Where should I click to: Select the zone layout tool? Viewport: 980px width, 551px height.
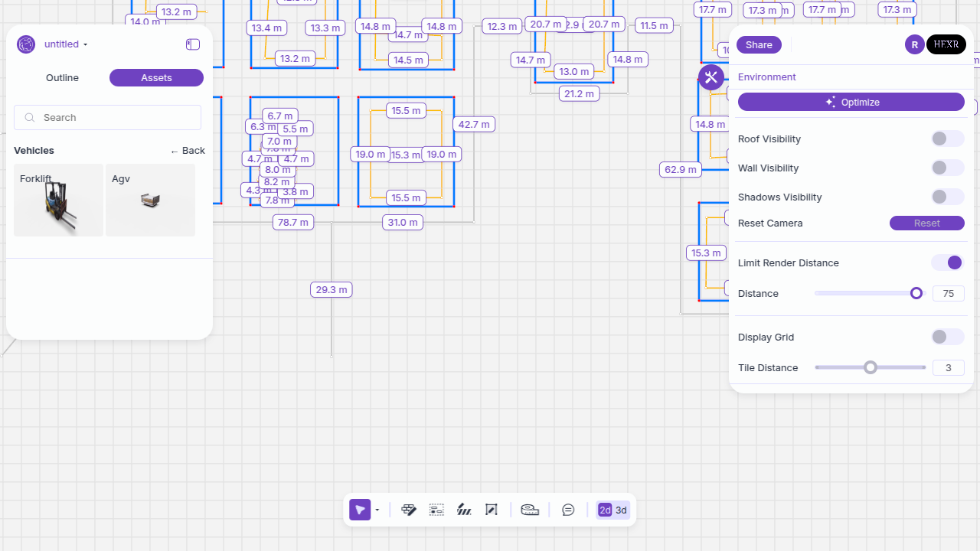pyautogui.click(x=436, y=510)
